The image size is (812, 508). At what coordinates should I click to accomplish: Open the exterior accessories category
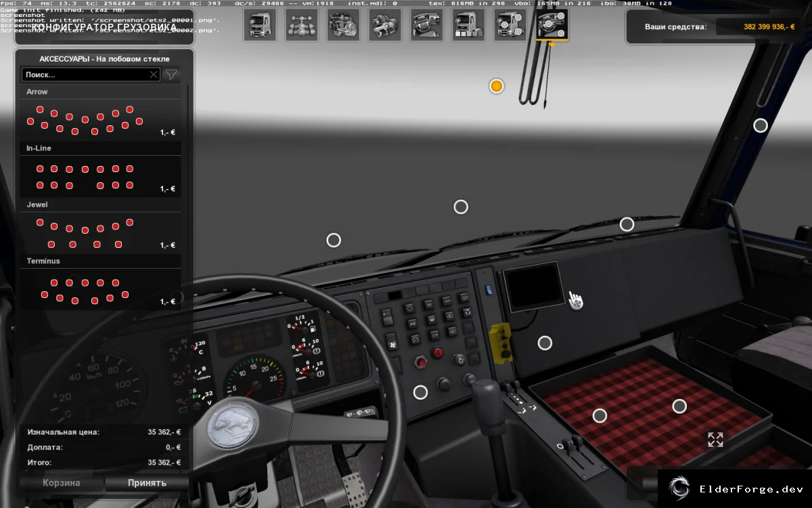[510, 25]
